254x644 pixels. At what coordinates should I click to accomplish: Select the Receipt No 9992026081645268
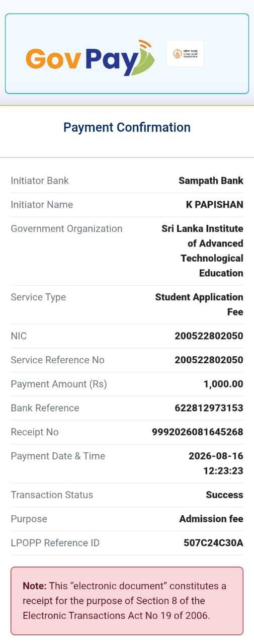(x=198, y=432)
